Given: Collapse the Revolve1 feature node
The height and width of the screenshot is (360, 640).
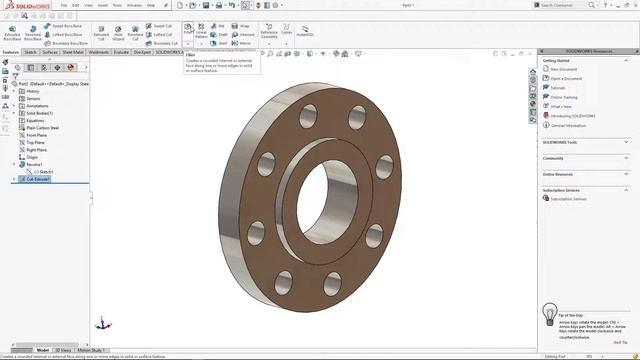Looking at the screenshot, I should tap(14, 164).
